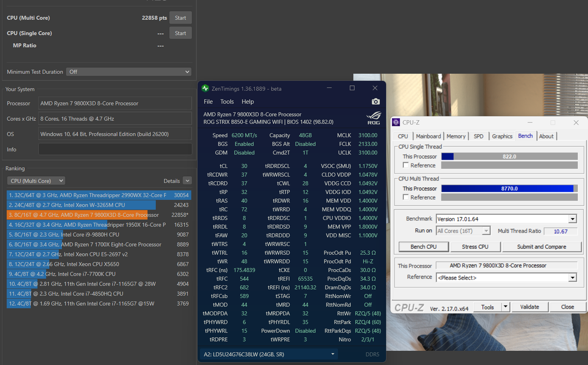
Task: Click the 6200 MT/s Speed value
Action: tap(244, 135)
